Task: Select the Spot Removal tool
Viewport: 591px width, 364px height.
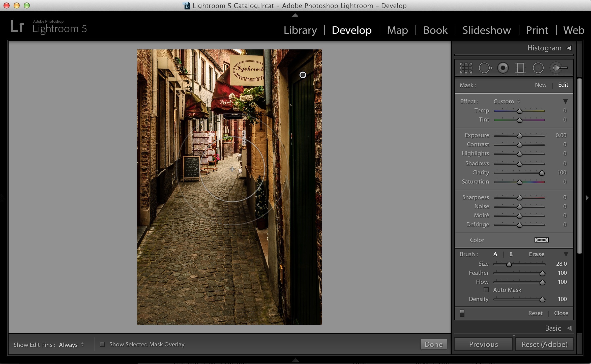Action: pos(485,68)
